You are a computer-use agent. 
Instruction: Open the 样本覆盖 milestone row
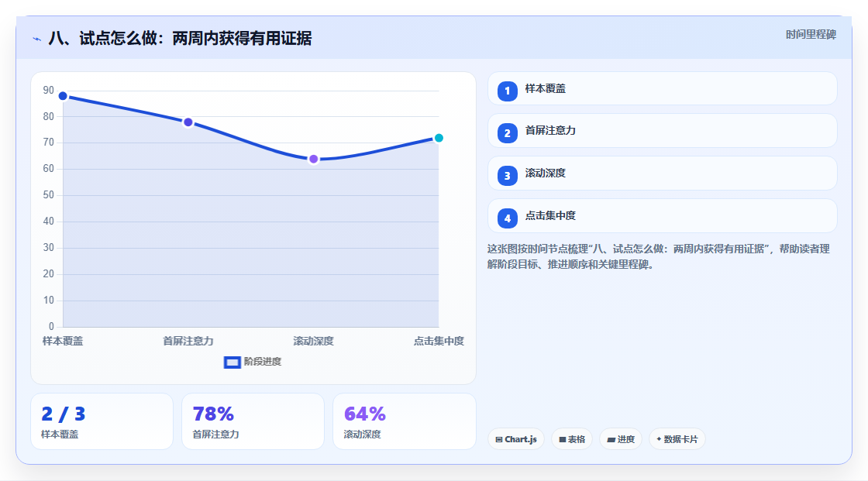click(662, 88)
